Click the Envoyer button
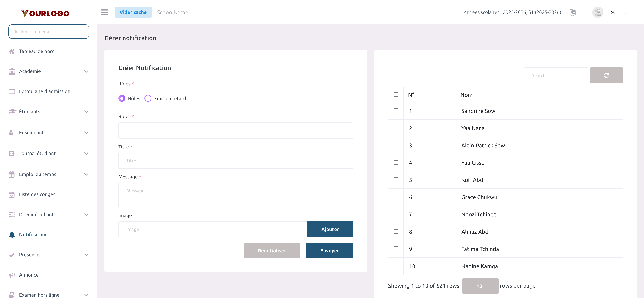The height and width of the screenshot is (298, 644). [x=329, y=250]
